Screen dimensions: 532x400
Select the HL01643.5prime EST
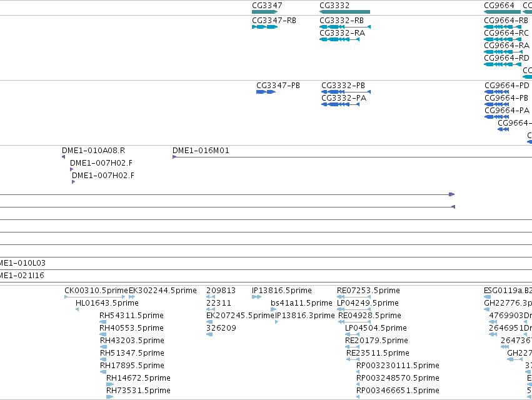click(78, 309)
